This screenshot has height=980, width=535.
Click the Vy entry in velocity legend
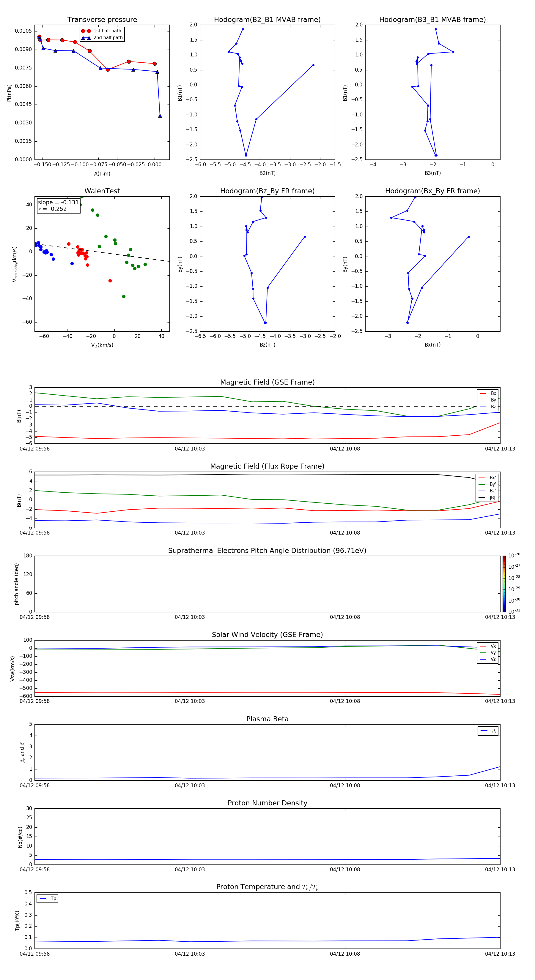tap(488, 653)
